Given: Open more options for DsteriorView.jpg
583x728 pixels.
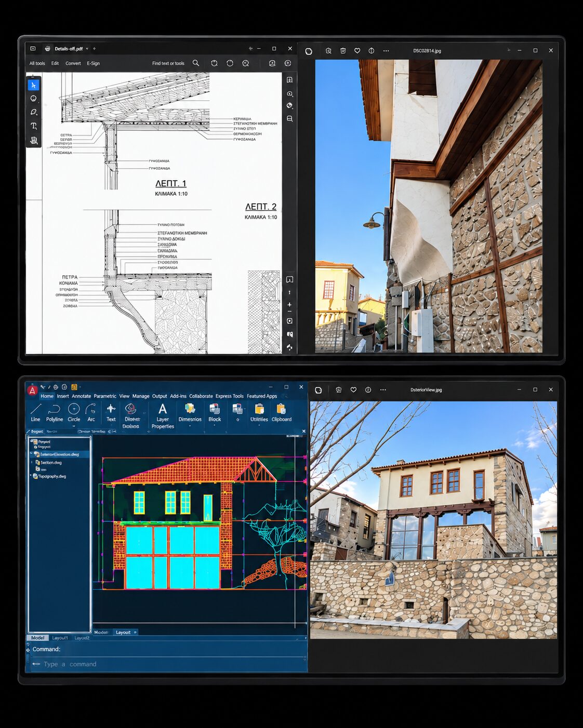Looking at the screenshot, I should pyautogui.click(x=383, y=390).
